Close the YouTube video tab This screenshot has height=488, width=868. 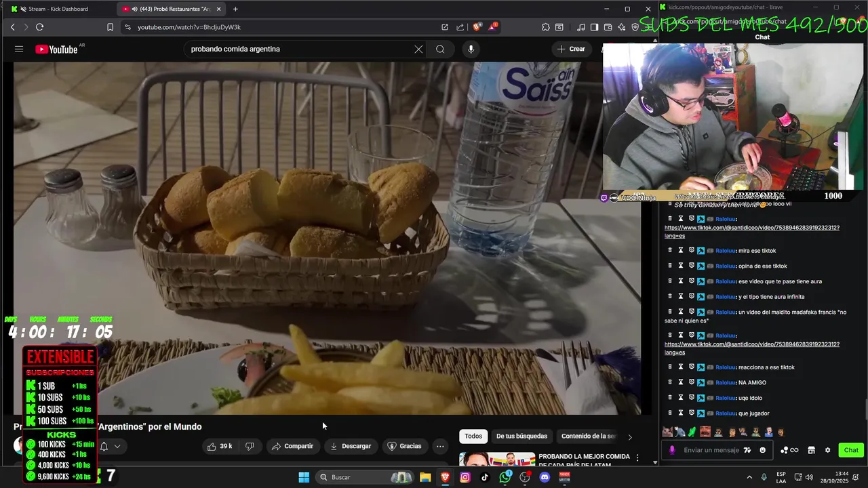coord(218,9)
